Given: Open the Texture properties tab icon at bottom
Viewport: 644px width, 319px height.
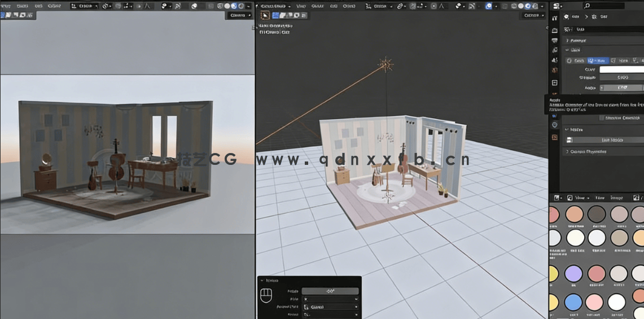Looking at the screenshot, I should point(555,137).
